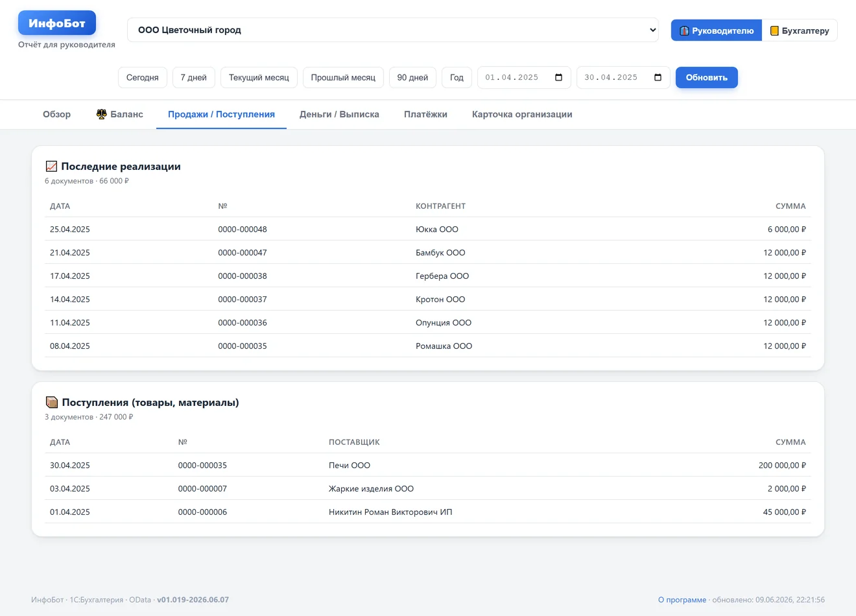The height and width of the screenshot is (616, 856).
Task: Switch to Бухгалтеру mode
Action: click(800, 30)
